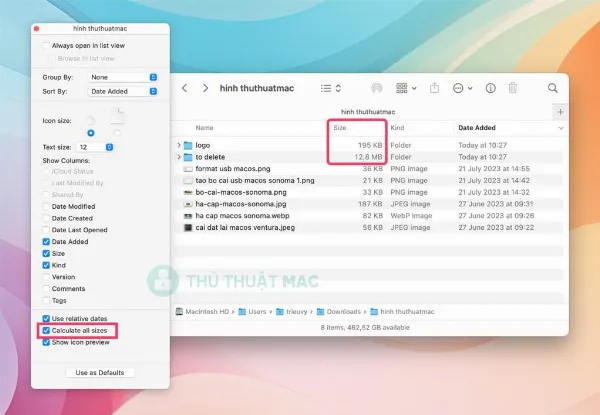The height and width of the screenshot is (415, 600).
Task: Click the AirDrop icon in toolbar
Action: [x=377, y=88]
